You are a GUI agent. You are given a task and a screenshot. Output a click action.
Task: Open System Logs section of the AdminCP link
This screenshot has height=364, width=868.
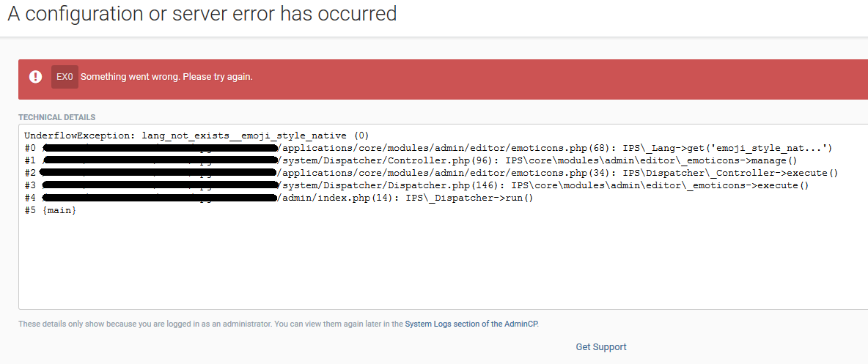471,324
